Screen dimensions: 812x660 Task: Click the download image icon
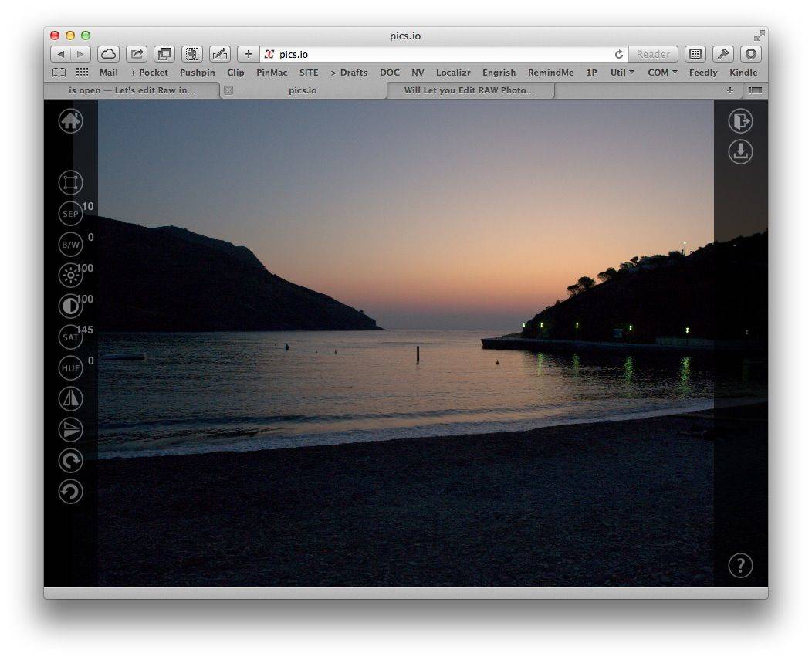click(x=739, y=152)
